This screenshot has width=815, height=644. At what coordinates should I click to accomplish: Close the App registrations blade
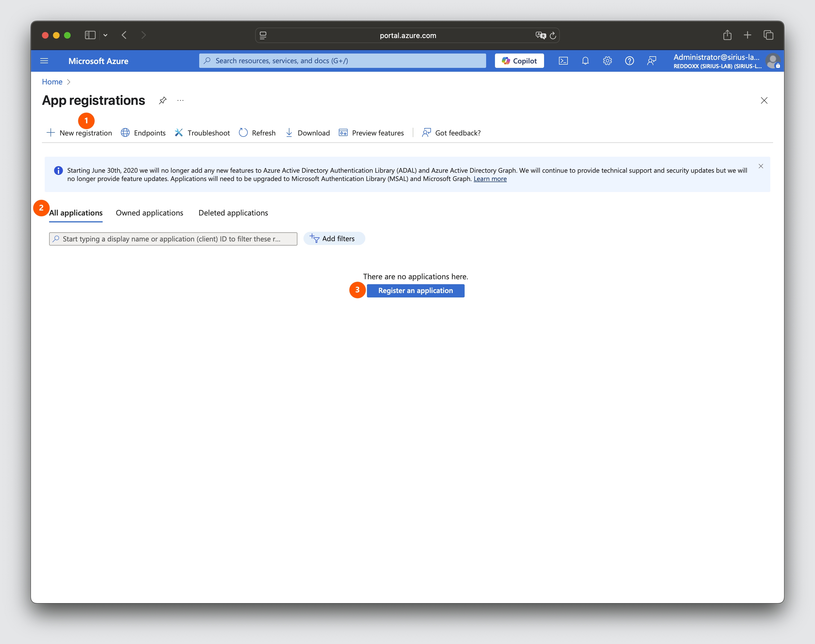tap(764, 100)
